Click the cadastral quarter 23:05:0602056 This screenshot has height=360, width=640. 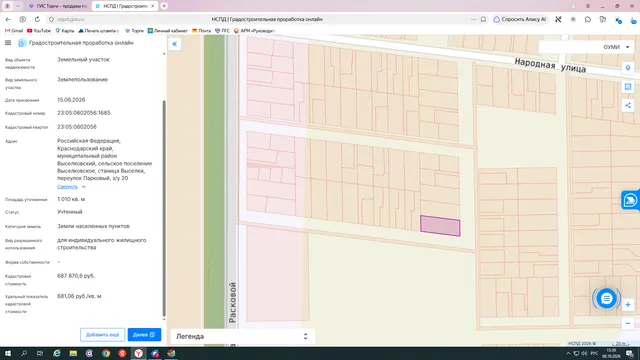click(x=77, y=127)
